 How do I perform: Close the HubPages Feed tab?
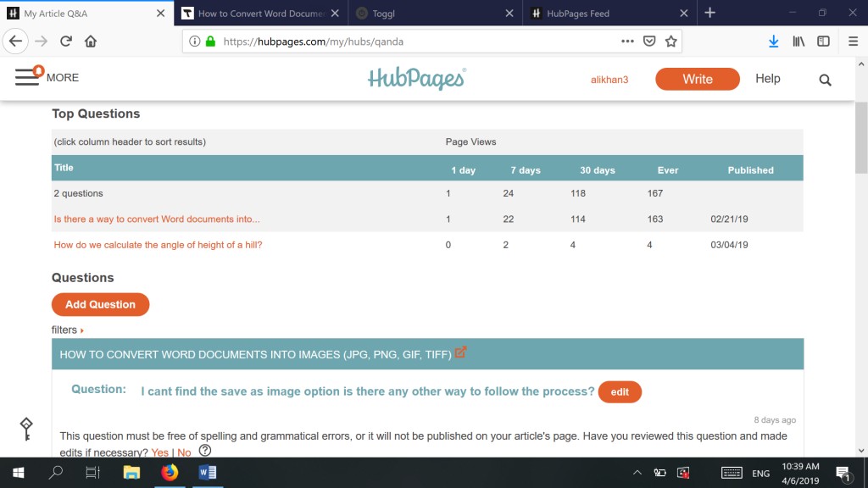point(684,14)
